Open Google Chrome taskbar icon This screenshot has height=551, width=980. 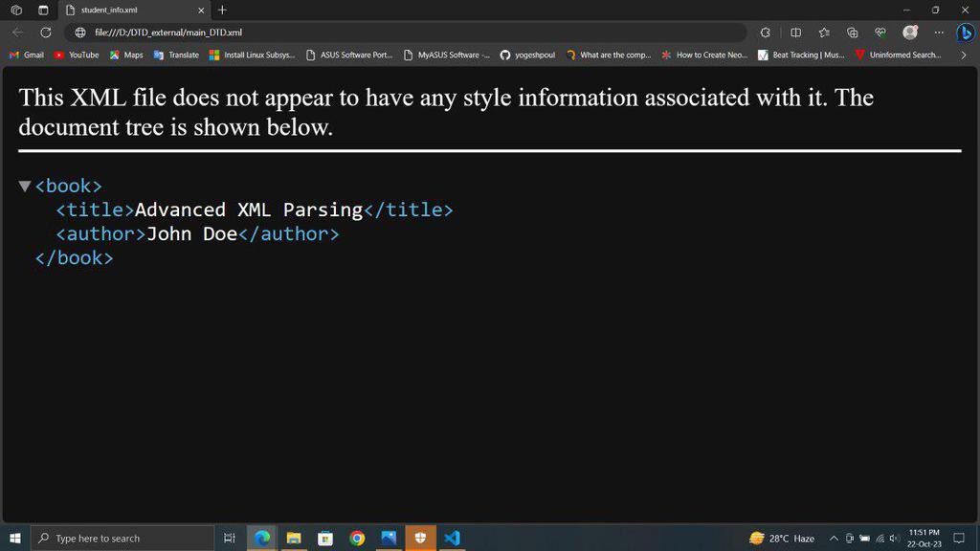[x=357, y=538]
